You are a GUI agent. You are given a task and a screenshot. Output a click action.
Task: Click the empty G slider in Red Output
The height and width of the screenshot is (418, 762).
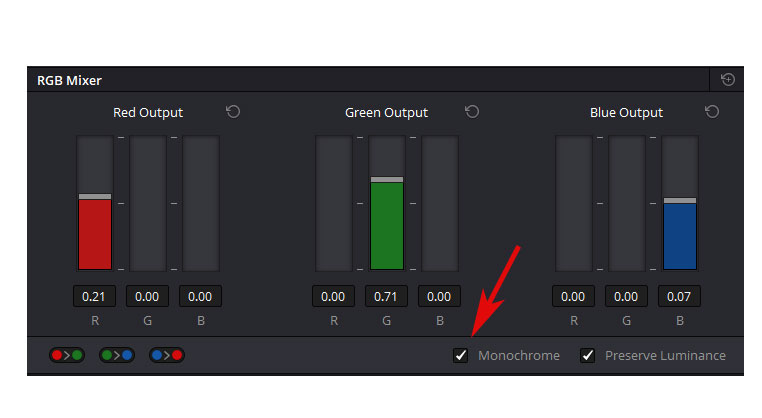(148, 203)
